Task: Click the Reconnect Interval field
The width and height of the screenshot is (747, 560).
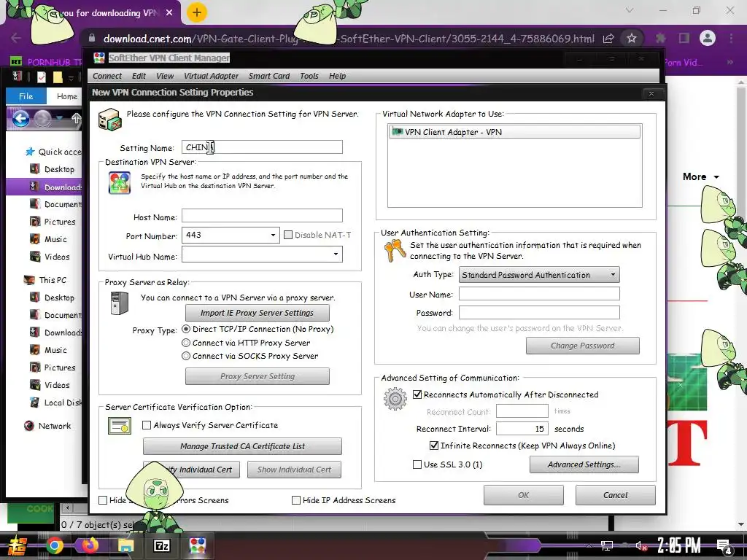Action: pyautogui.click(x=522, y=429)
